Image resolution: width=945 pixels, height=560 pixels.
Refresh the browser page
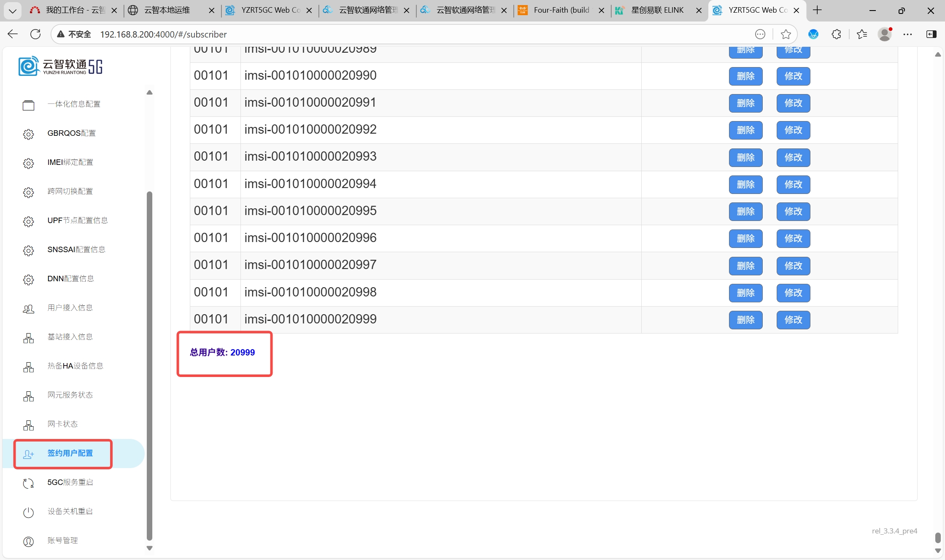click(35, 34)
